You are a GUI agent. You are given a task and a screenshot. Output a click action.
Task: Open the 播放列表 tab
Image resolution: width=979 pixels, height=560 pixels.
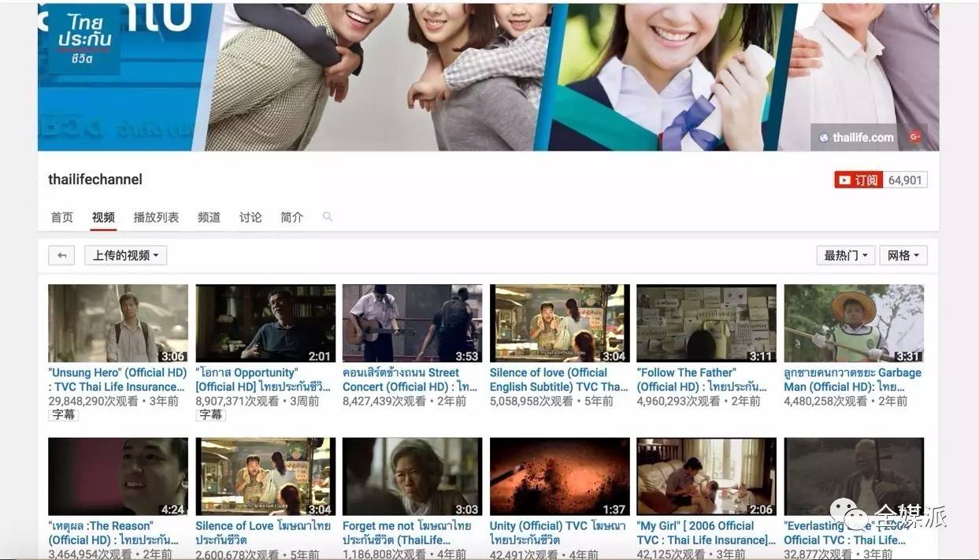coord(156,217)
